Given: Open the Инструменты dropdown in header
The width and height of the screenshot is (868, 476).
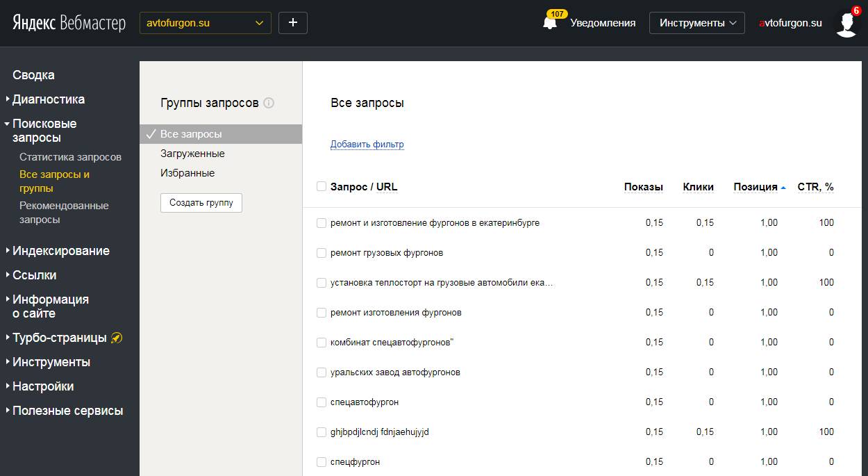Looking at the screenshot, I should [697, 23].
